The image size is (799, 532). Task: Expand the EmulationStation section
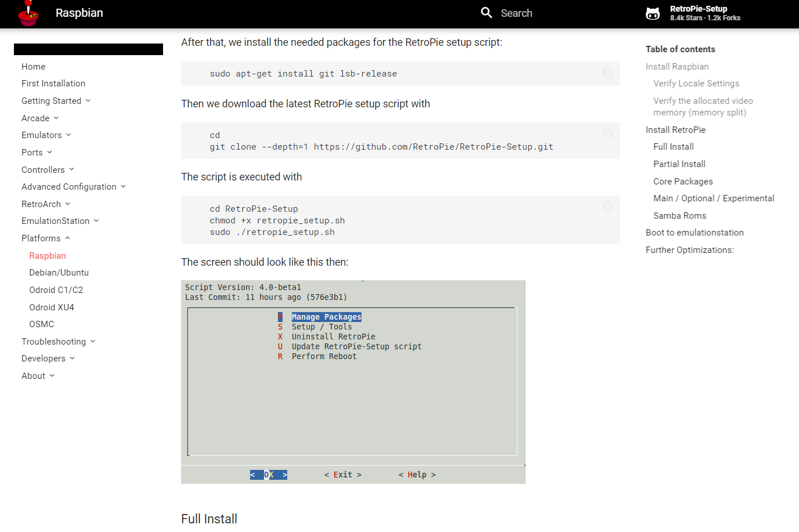click(x=60, y=221)
